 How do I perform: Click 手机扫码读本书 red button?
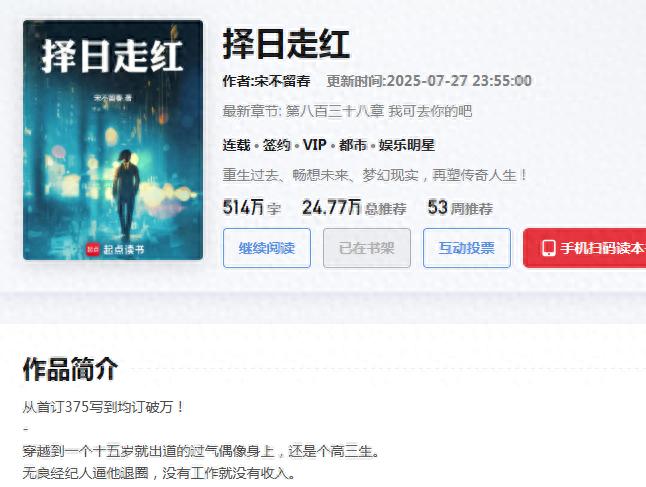pos(585,248)
